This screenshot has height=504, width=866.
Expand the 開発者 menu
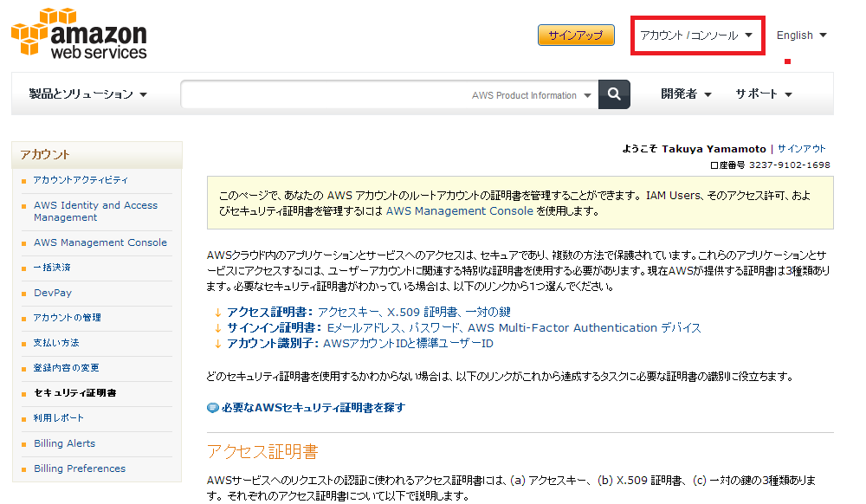coord(686,94)
